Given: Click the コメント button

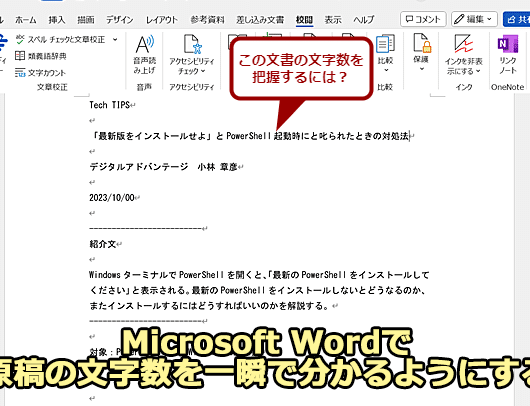Looking at the screenshot, I should pos(423,19).
